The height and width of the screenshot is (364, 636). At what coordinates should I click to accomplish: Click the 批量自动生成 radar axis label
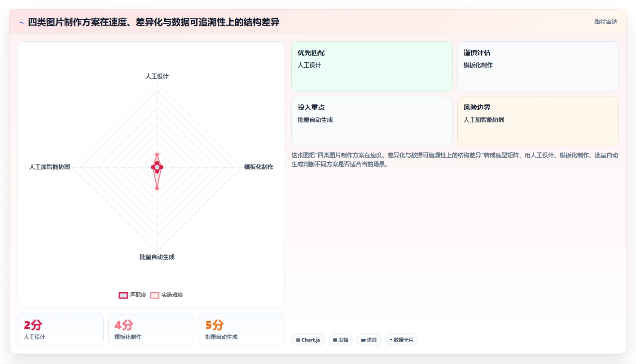[157, 257]
